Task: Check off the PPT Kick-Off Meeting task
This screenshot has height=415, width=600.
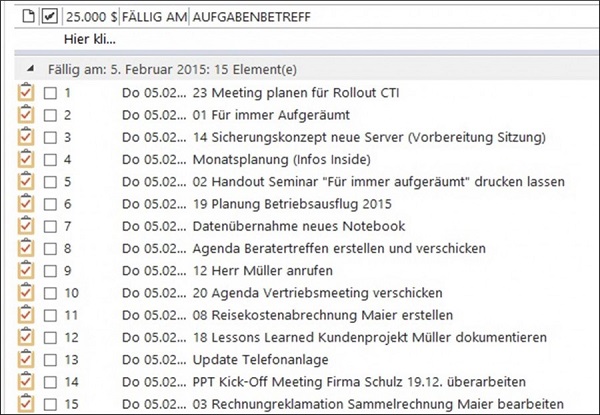Action: tap(51, 381)
